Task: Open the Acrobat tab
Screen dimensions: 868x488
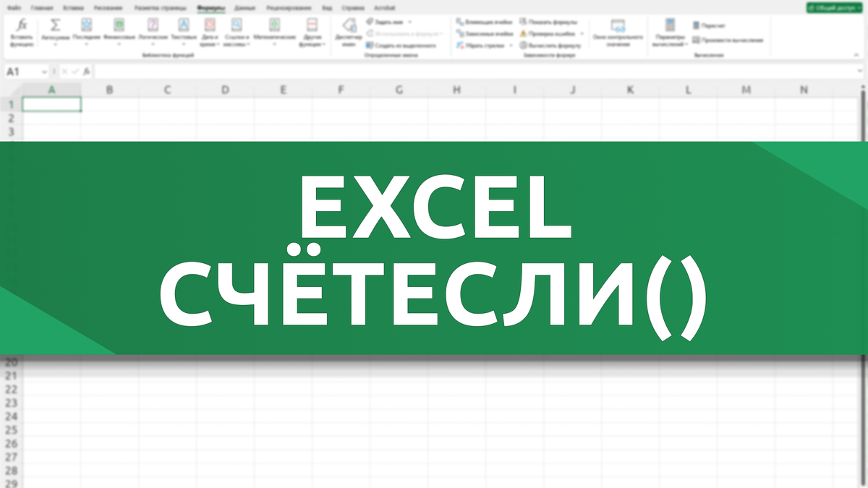Action: (x=385, y=7)
